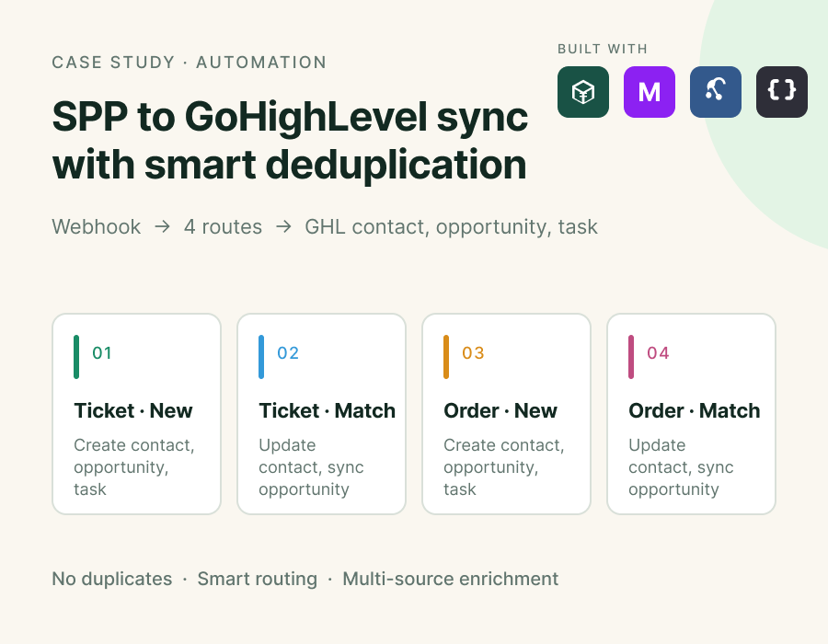
Task: Click the No duplicates footer text
Action: [x=112, y=579]
